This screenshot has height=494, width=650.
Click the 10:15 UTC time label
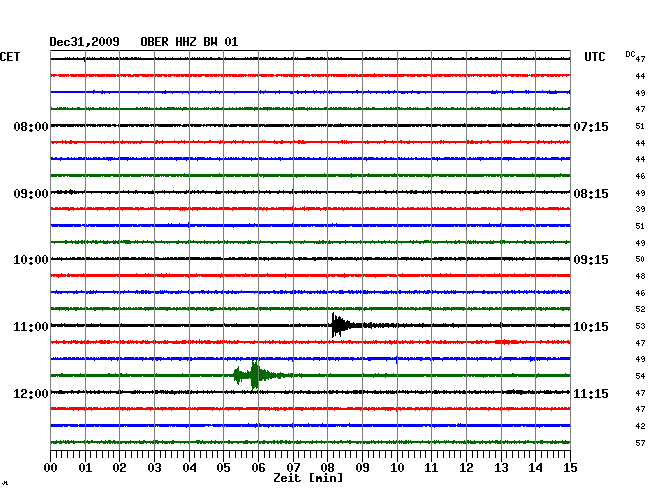pyautogui.click(x=591, y=327)
